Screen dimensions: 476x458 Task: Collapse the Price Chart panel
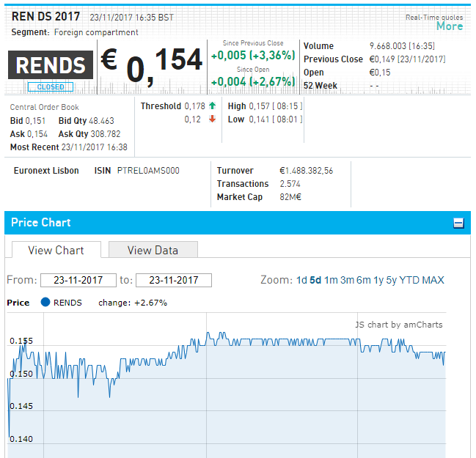click(x=458, y=224)
